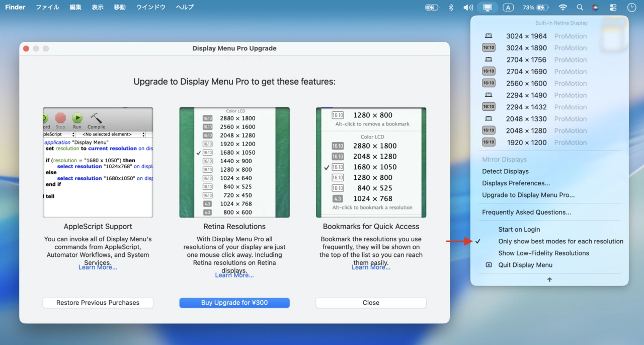Click the monitor icon beside 2704 × 1756

(x=489, y=59)
